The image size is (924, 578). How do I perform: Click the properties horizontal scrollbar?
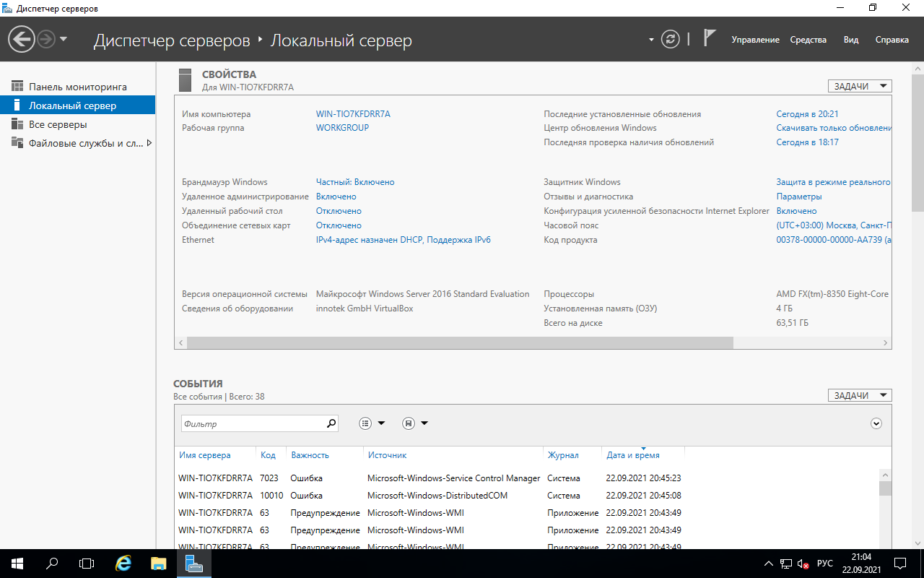point(460,343)
